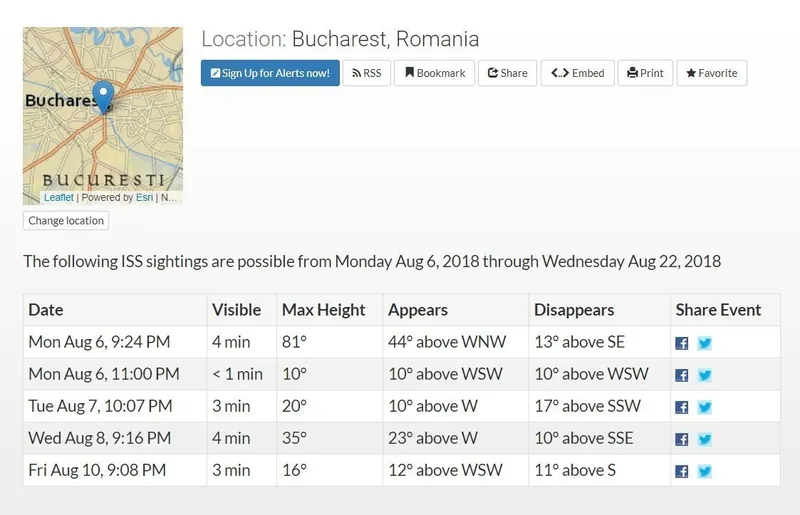Share Mon Aug 6, 11:00 PM sighting on Facebook
The image size is (800, 515).
[682, 375]
